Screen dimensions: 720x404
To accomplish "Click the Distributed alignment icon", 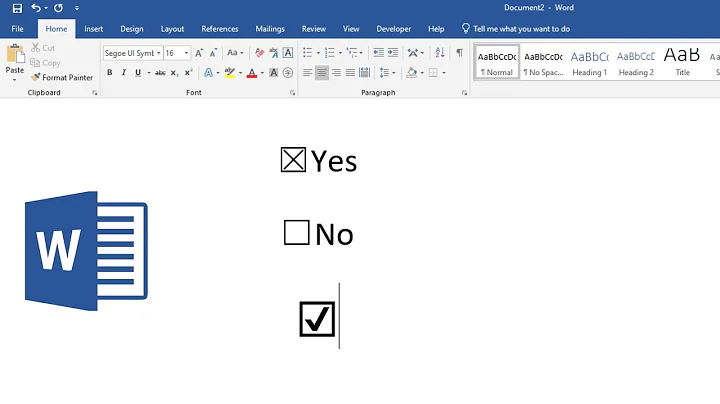I will pos(365,73).
